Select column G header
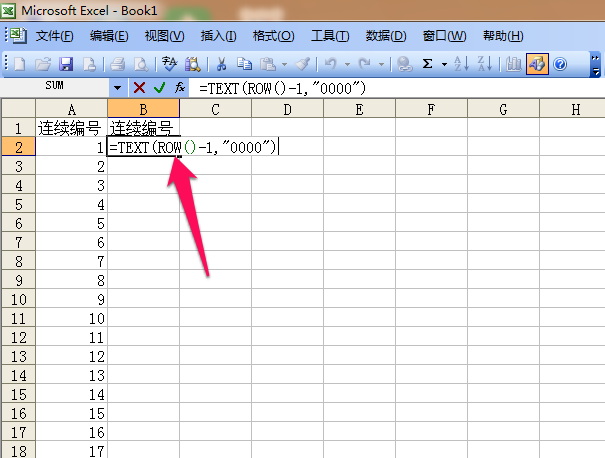The image size is (605, 458). click(503, 109)
